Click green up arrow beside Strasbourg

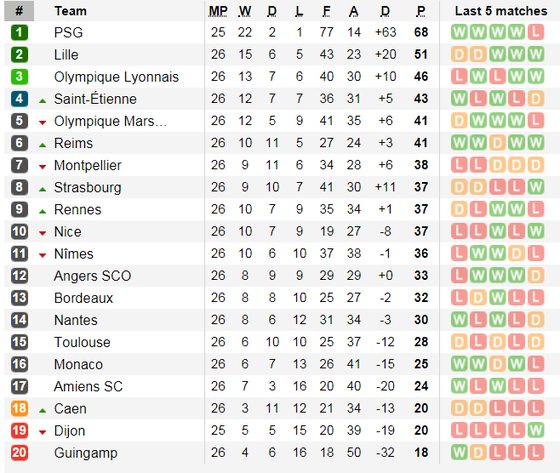pos(42,189)
